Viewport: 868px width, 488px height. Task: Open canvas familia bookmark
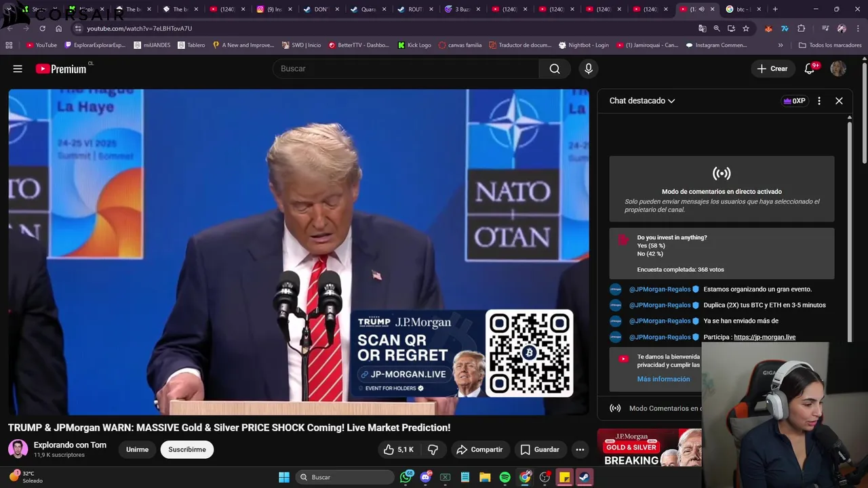click(x=460, y=45)
